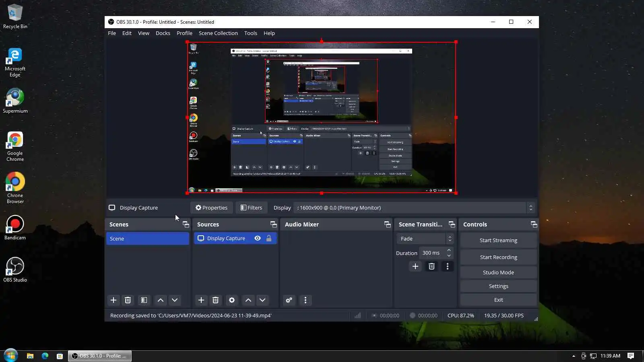Image resolution: width=644 pixels, height=362 pixels.
Task: Remove selected source using Sources trash icon
Action: click(215, 300)
